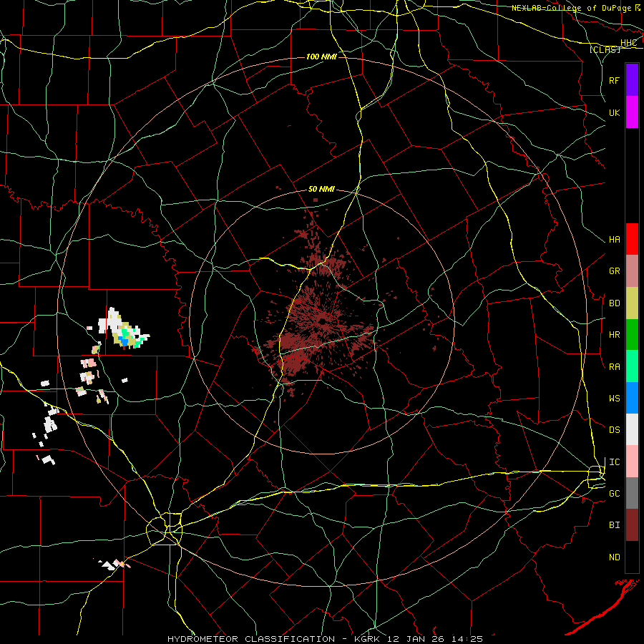Click the BD legend label
This screenshot has width=644, height=644.
[x=615, y=303]
